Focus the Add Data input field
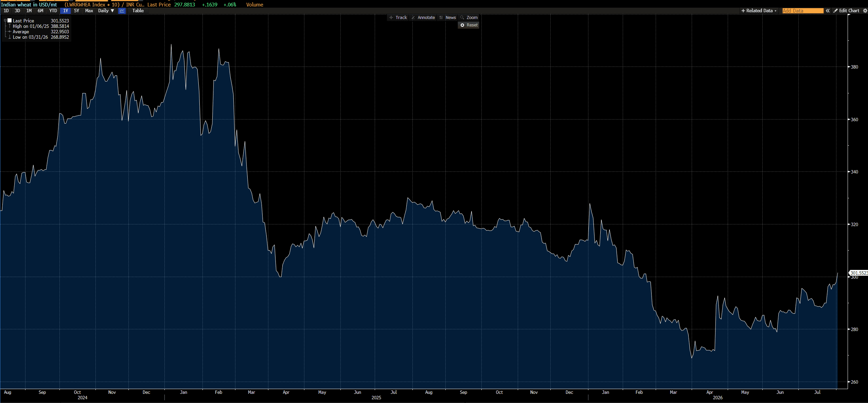This screenshot has height=403, width=868. (x=803, y=11)
